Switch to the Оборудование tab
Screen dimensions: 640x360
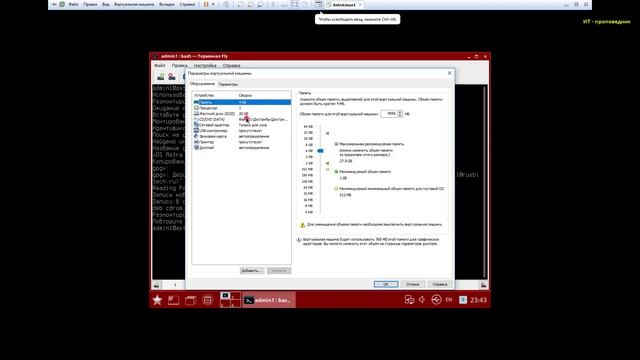click(x=202, y=84)
